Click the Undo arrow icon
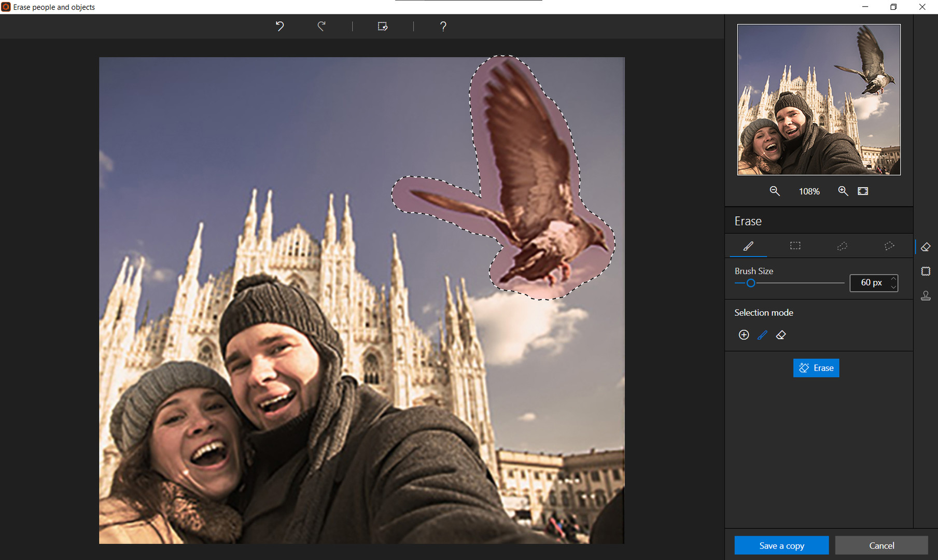This screenshot has width=938, height=560. tap(279, 26)
